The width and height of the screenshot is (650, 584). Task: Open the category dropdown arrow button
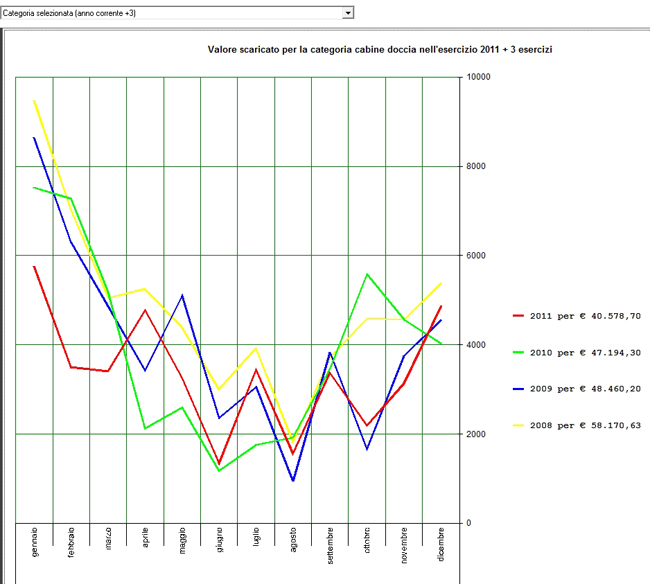point(347,13)
